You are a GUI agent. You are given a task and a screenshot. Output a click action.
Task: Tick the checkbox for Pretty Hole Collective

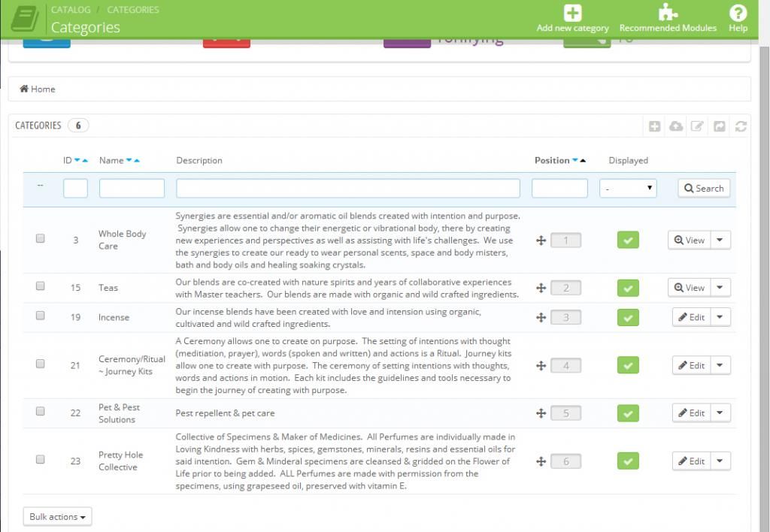(x=41, y=460)
